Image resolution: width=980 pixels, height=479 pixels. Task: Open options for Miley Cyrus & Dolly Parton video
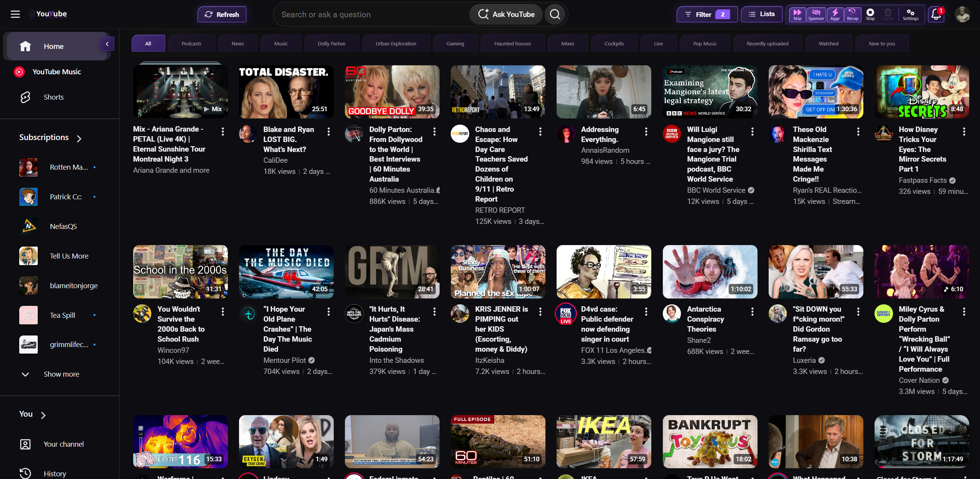964,312
